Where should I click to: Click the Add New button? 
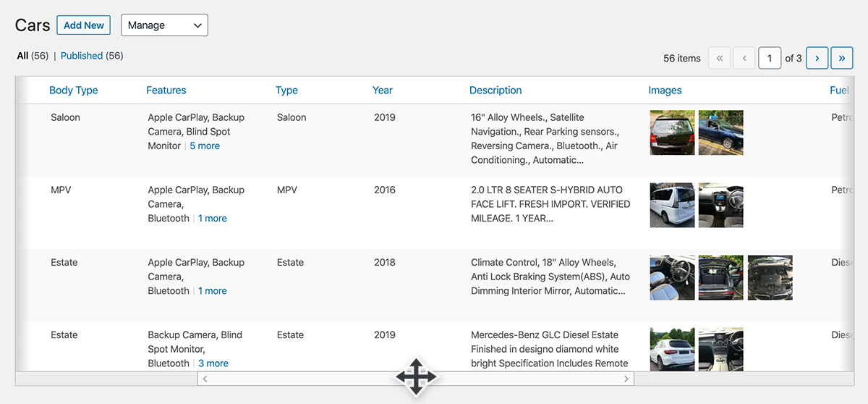point(84,25)
